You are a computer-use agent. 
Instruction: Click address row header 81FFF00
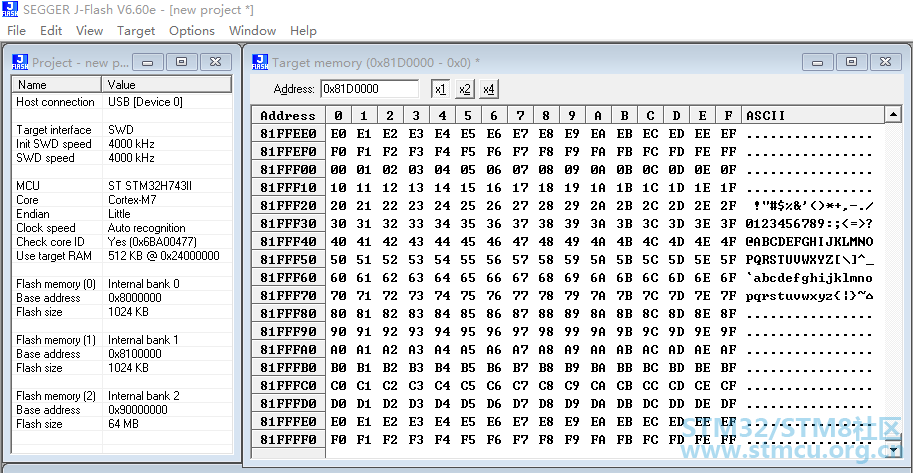pos(288,170)
